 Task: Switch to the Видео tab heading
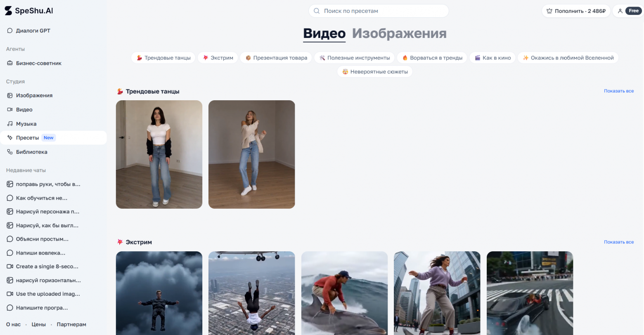point(324,33)
